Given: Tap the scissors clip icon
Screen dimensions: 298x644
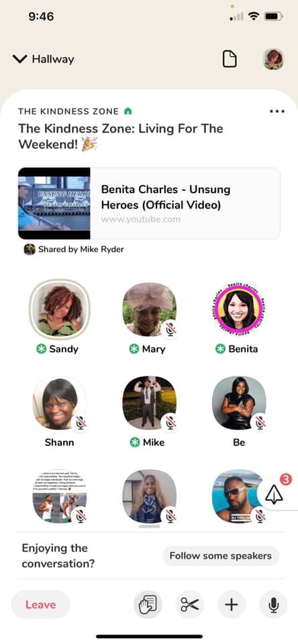Looking at the screenshot, I should click(189, 604).
